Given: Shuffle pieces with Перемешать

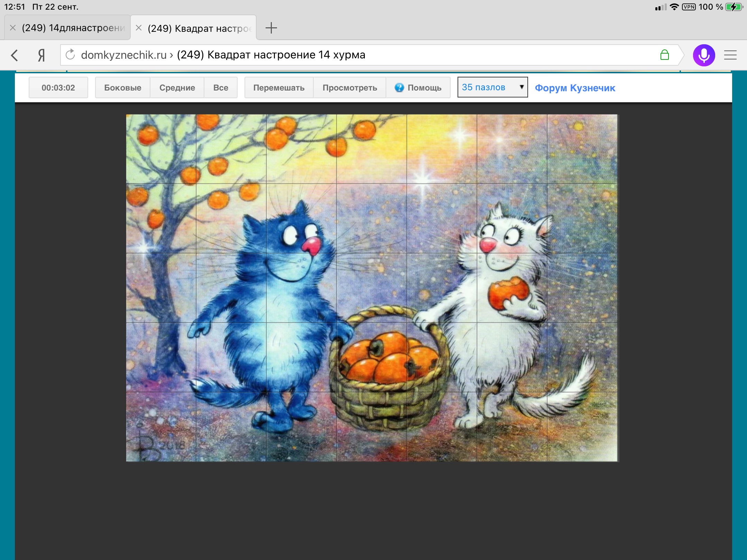Looking at the screenshot, I should (279, 88).
